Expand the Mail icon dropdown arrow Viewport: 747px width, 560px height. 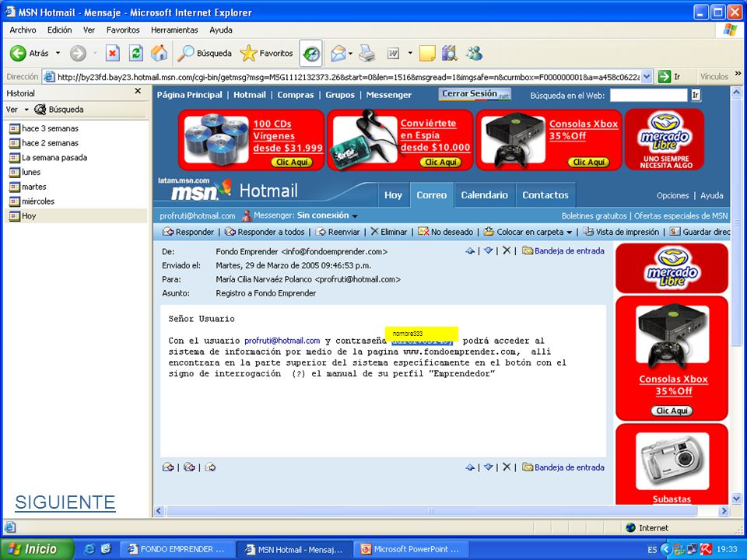[x=350, y=54]
